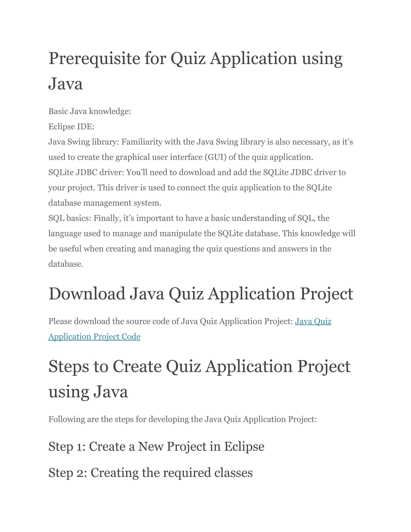The height and width of the screenshot is (532, 411).
Task: Click the 'SQL basics:' text
Action: coord(70,218)
